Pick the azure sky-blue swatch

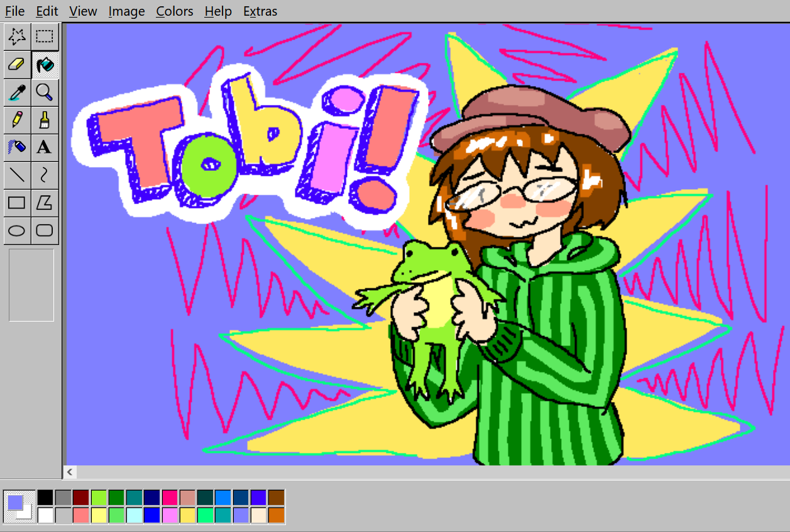(223, 497)
